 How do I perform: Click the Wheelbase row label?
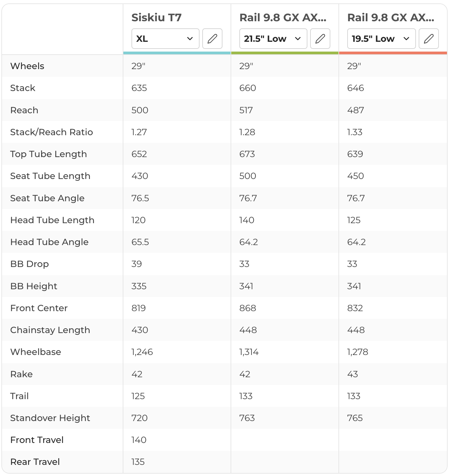36,352
